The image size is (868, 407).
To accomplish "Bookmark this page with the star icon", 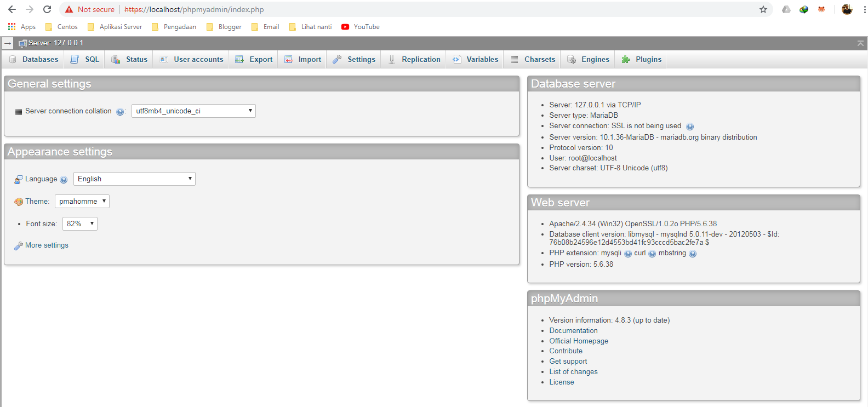I will [763, 9].
